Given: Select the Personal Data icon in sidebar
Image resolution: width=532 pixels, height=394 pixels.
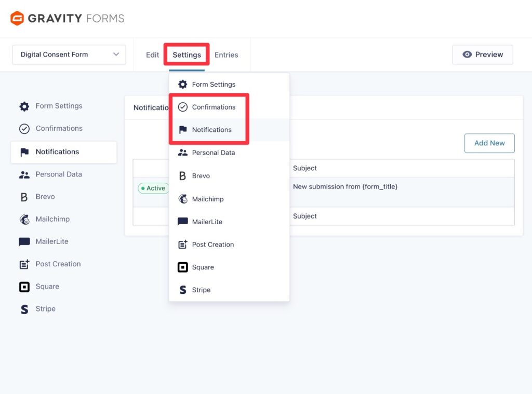Looking at the screenshot, I should 24,174.
